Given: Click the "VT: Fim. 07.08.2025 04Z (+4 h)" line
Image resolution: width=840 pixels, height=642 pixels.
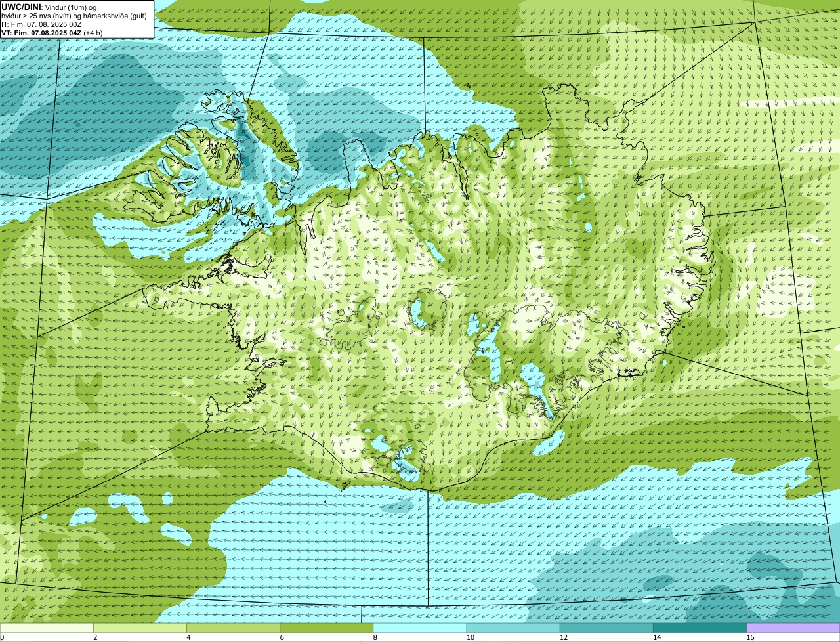Looking at the screenshot, I should (52, 33).
